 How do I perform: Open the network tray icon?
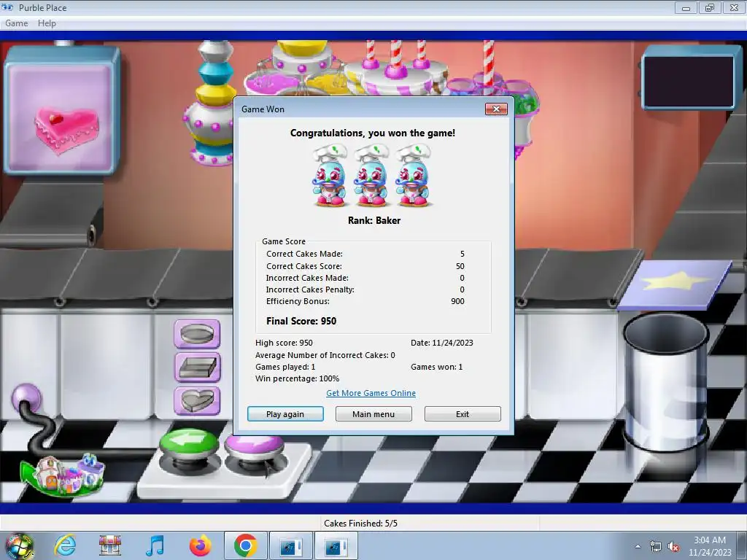656,547
